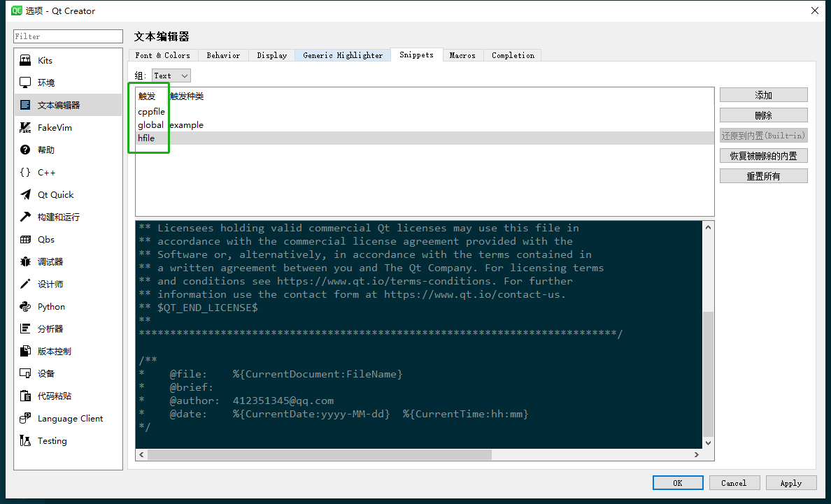Image resolution: width=831 pixels, height=504 pixels.
Task: Click the @brief line in snippet editor
Action: (x=176, y=387)
